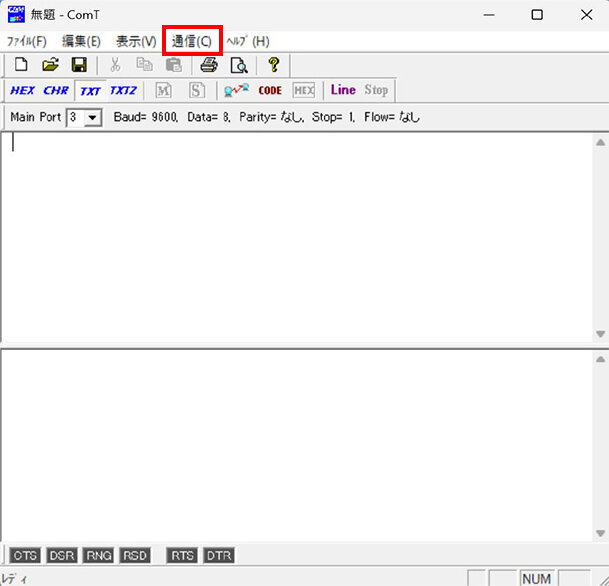Open Print Preview from the toolbar
This screenshot has height=586, width=609.
(x=238, y=65)
